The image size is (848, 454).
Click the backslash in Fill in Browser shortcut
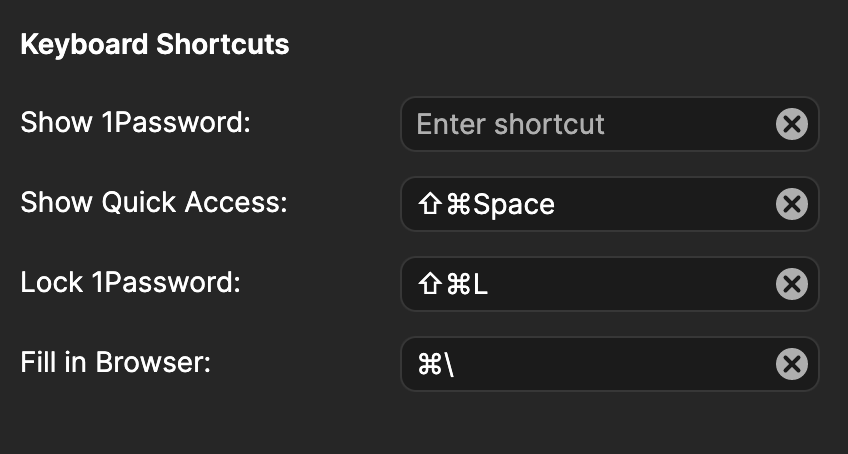[x=450, y=365]
